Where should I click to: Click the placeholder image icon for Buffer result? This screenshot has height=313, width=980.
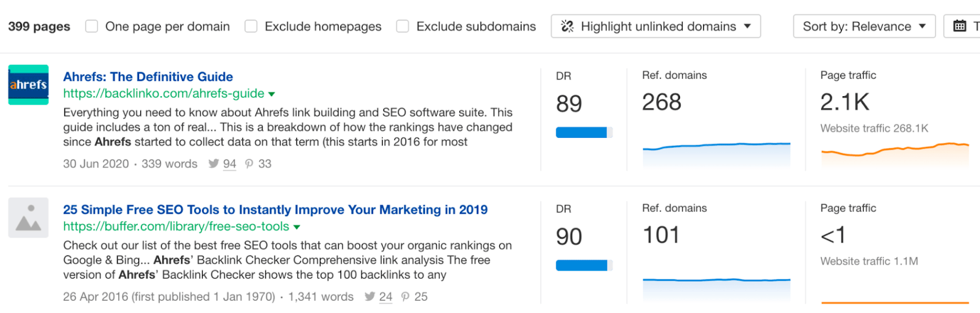click(x=28, y=217)
